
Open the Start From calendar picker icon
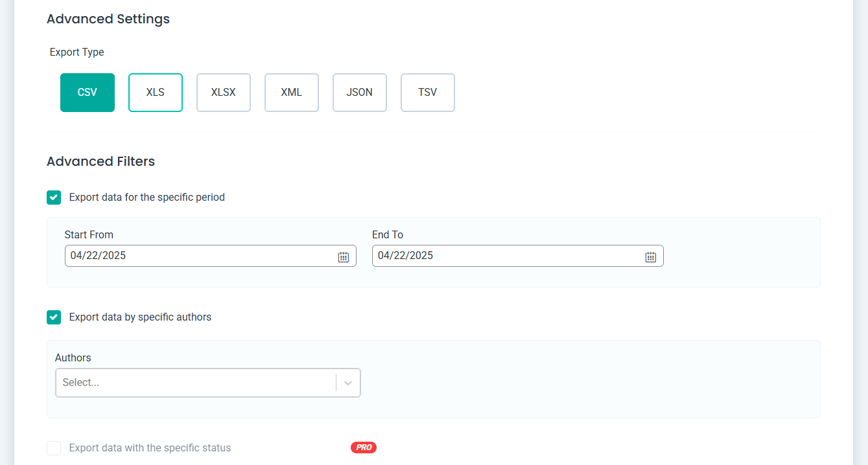[344, 256]
